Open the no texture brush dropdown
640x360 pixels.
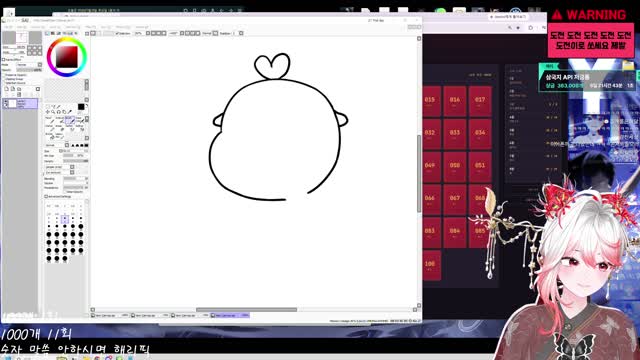[60, 172]
